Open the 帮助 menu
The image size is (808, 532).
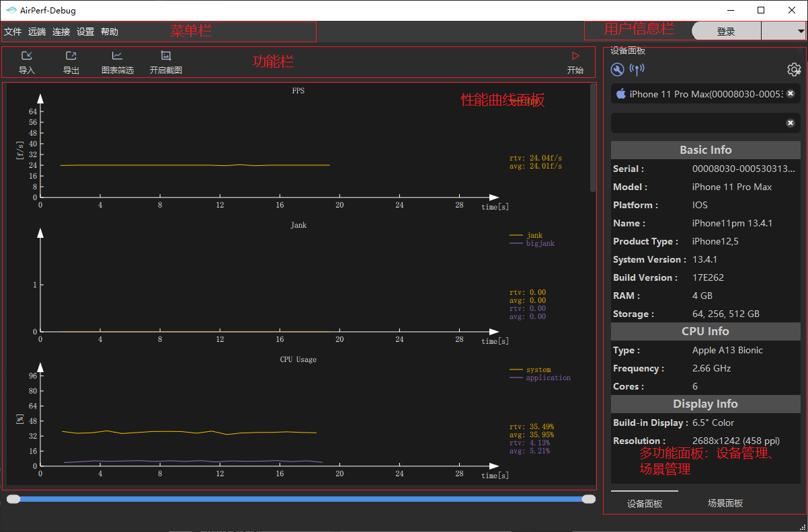(x=110, y=32)
